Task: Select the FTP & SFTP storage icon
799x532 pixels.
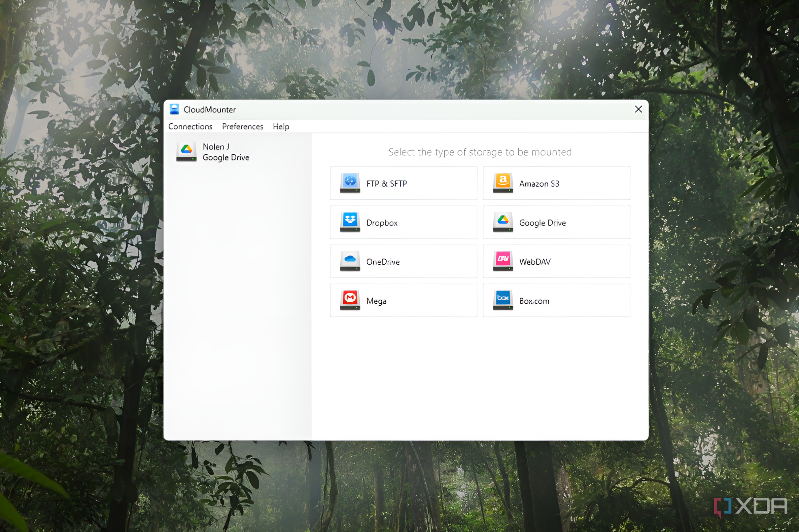Action: pos(350,183)
